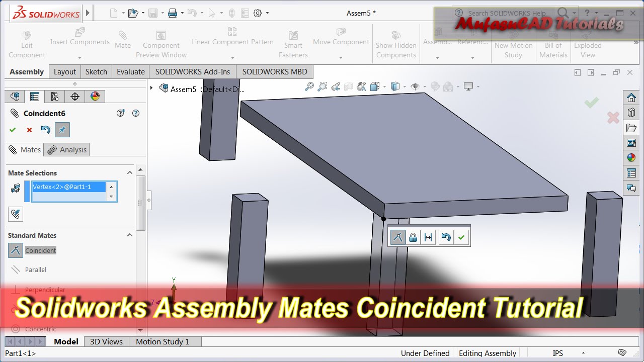
Task: Switch to the Evaluate tab
Action: pyautogui.click(x=131, y=71)
